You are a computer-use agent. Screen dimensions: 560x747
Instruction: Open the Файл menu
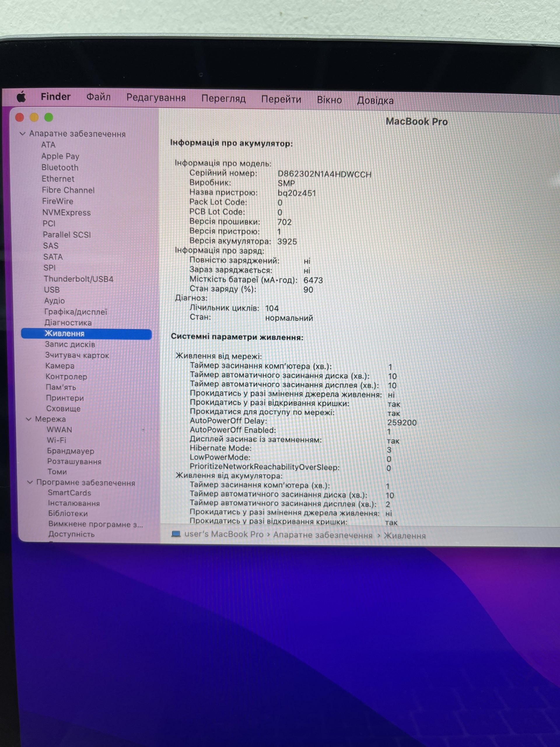(98, 97)
